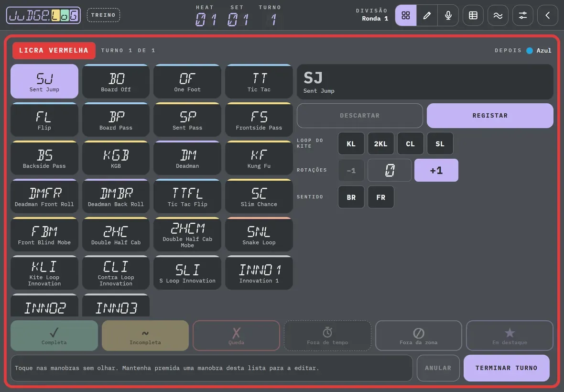This screenshot has height=392, width=564.
Task: Click the wave icon in the header
Action: click(x=498, y=15)
